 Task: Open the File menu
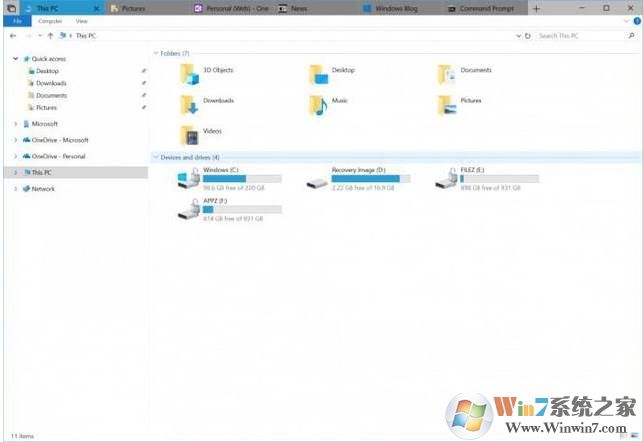click(17, 21)
